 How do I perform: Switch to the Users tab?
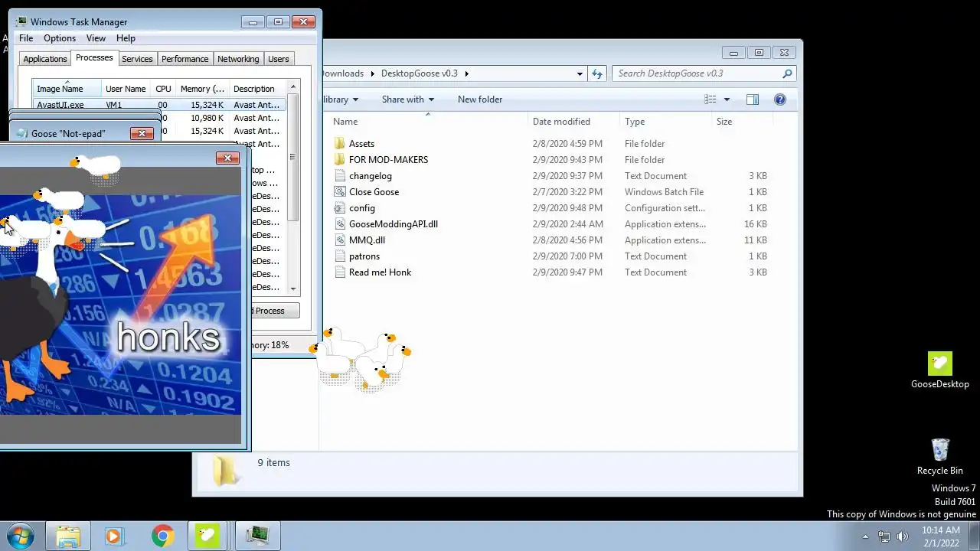[x=279, y=59]
